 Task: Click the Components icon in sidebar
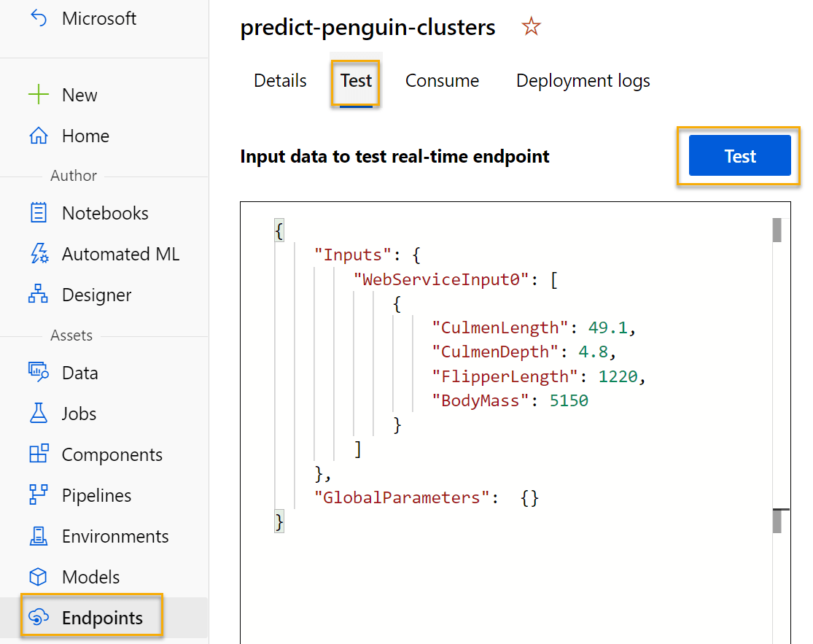(38, 454)
